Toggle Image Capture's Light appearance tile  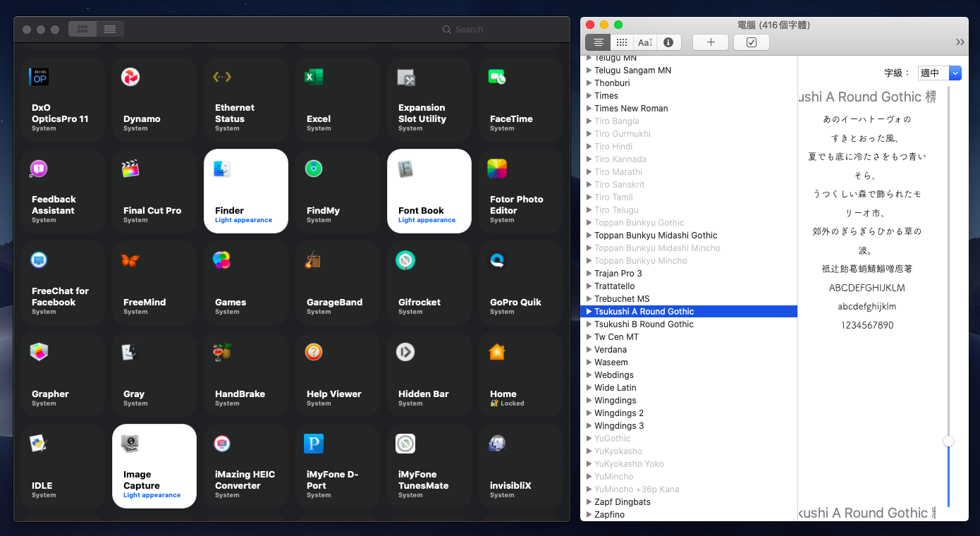tap(154, 466)
